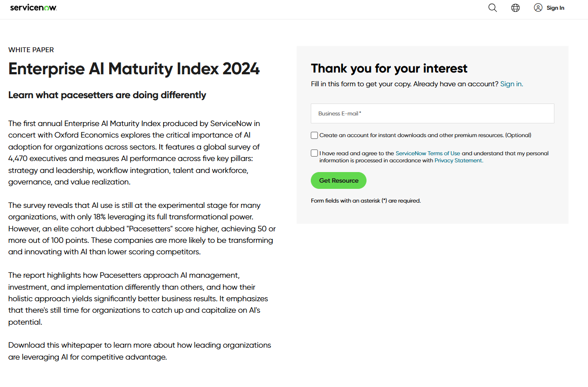Enable the create an account checkbox
This screenshot has width=588, height=387.
[314, 135]
